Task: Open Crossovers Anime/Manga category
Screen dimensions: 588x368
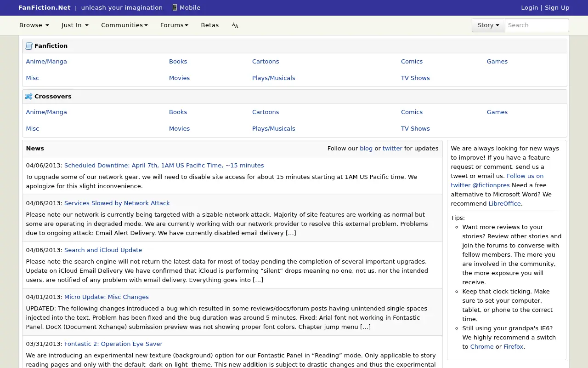Action: pyautogui.click(x=46, y=112)
